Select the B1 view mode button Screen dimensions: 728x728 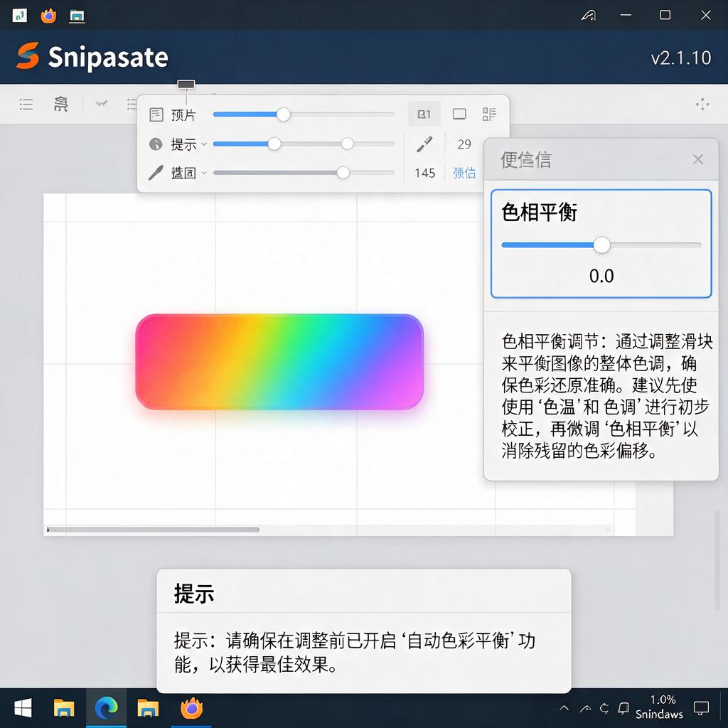424,114
